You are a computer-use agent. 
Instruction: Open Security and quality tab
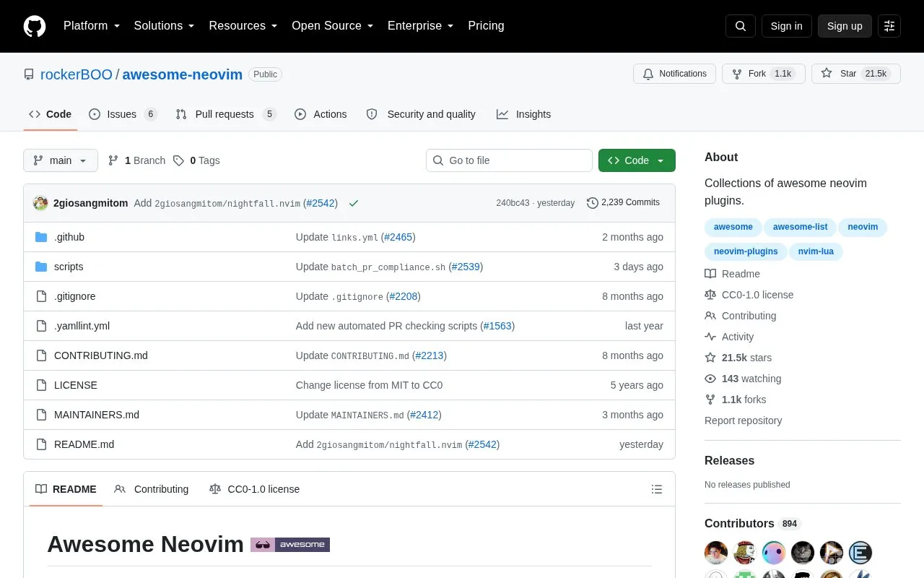tap(421, 114)
